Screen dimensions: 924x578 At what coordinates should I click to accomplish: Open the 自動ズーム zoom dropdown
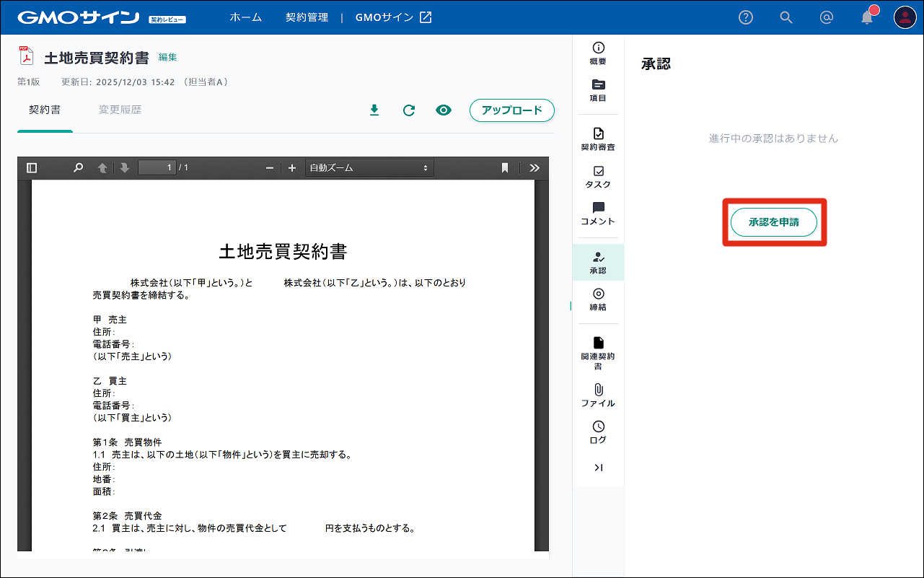(x=369, y=168)
